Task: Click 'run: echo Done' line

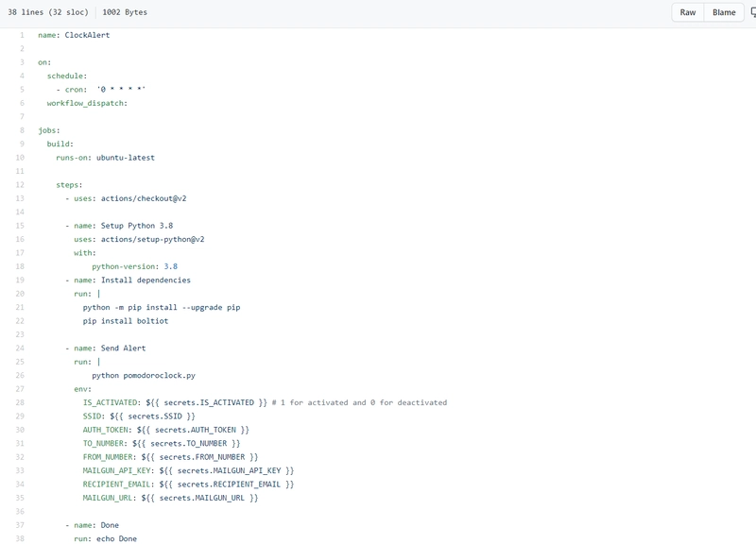Action: 106,538
